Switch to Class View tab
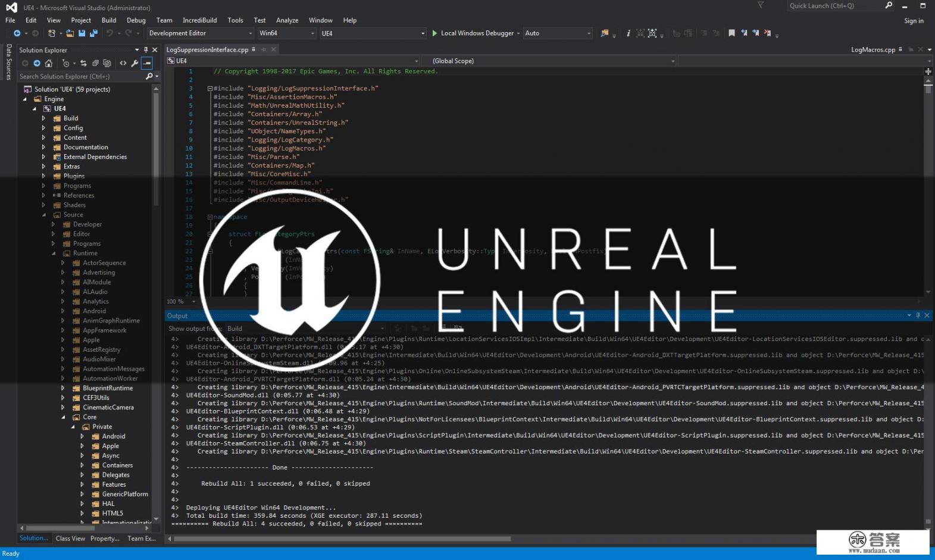The image size is (935, 560). tap(70, 539)
